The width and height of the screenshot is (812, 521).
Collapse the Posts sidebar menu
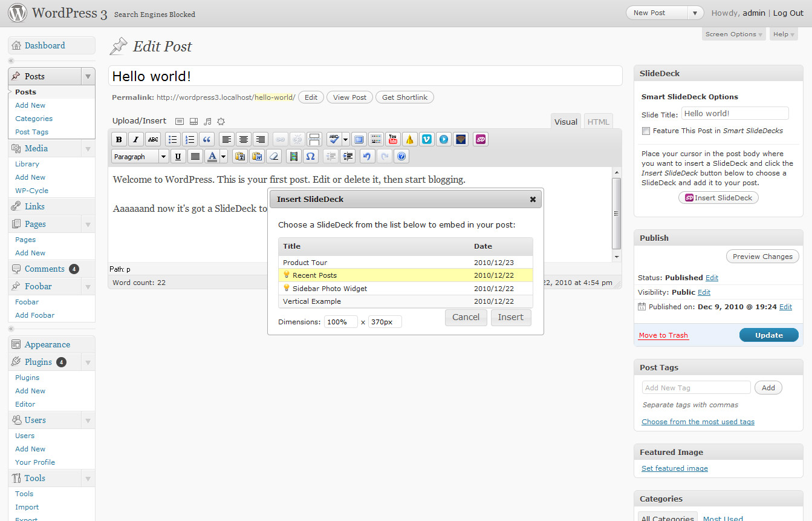point(88,76)
